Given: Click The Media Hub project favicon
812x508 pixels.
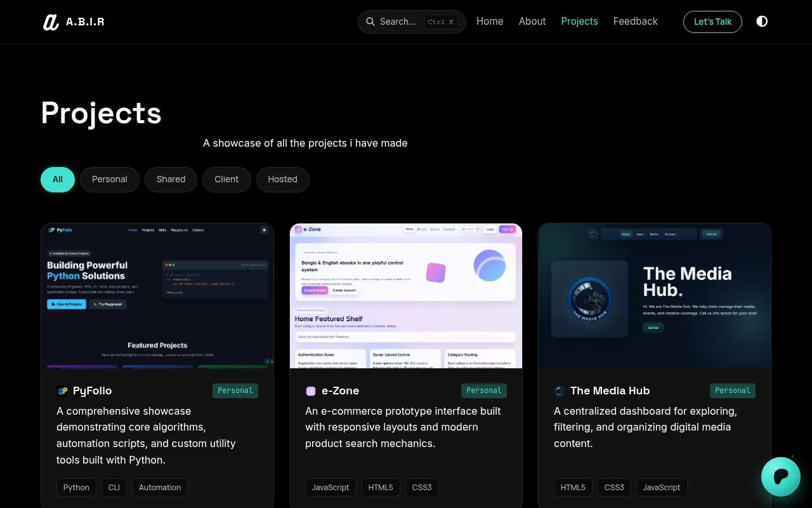Looking at the screenshot, I should click(560, 391).
